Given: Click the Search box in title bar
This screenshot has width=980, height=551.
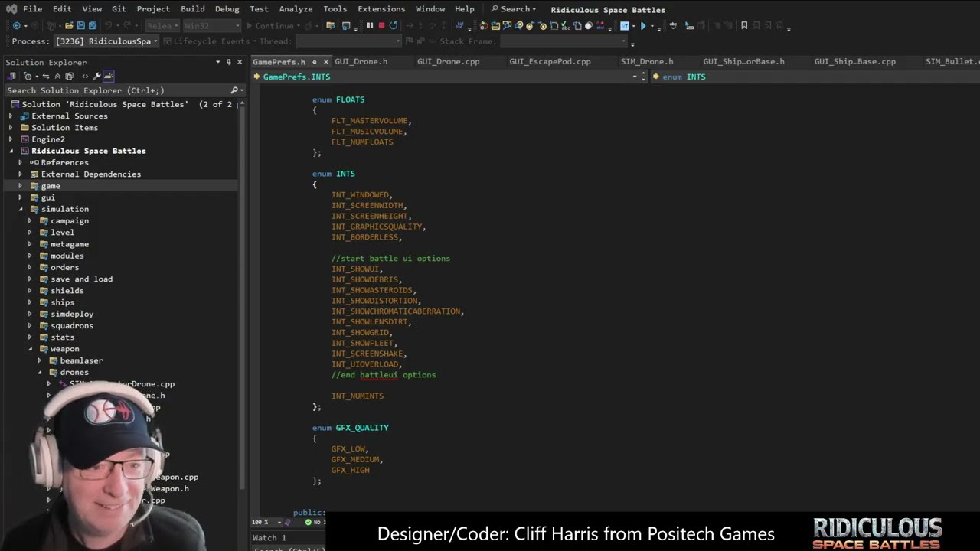Looking at the screenshot, I should point(514,9).
